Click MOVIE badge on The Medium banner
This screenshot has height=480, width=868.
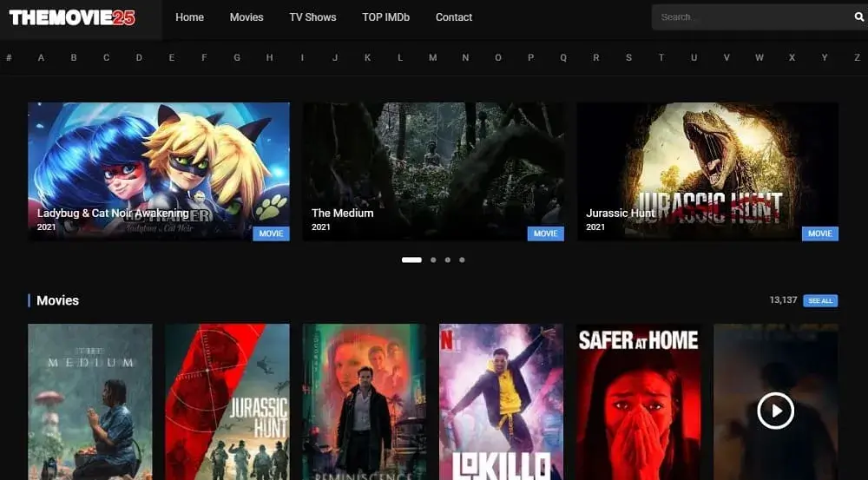546,233
